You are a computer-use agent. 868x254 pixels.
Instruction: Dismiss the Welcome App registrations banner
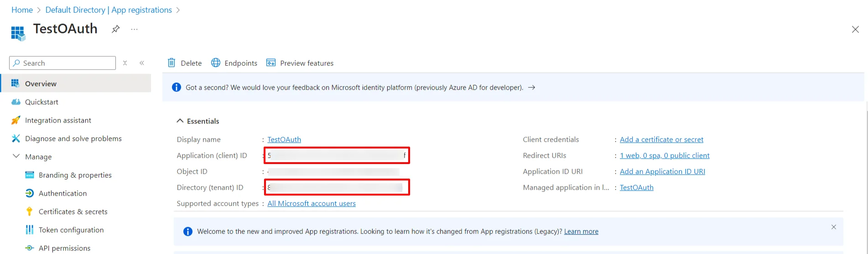click(x=834, y=227)
